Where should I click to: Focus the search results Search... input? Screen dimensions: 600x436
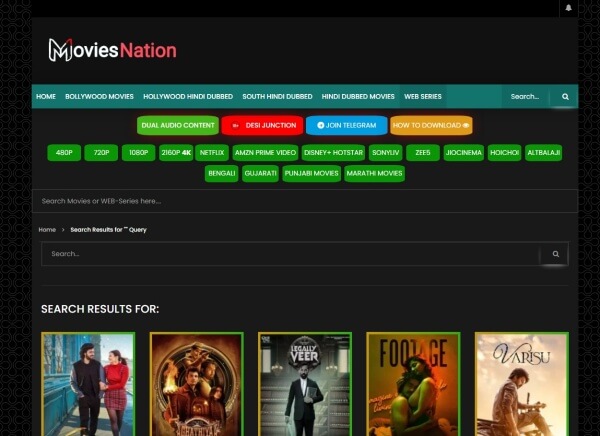point(291,253)
